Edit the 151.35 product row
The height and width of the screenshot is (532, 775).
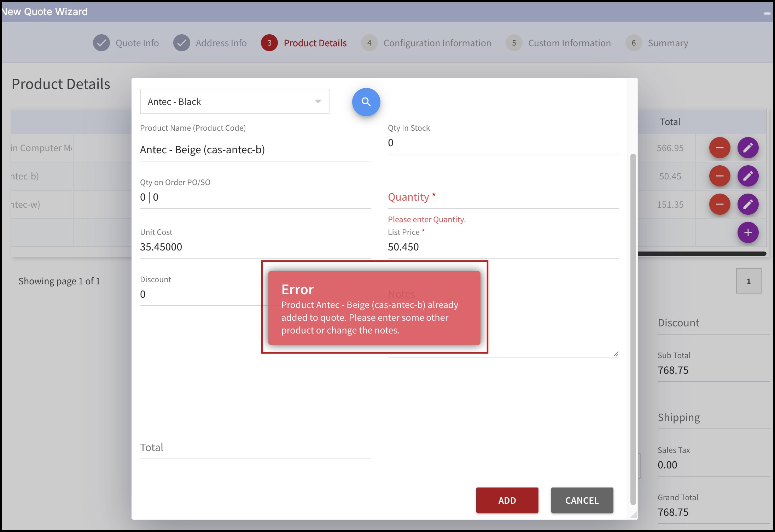(x=748, y=204)
